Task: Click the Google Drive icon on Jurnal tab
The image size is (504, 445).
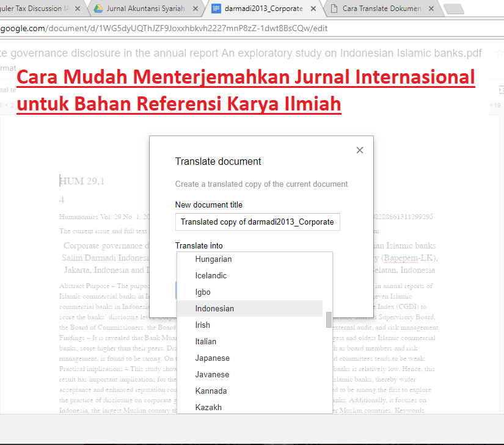Action: click(98, 9)
